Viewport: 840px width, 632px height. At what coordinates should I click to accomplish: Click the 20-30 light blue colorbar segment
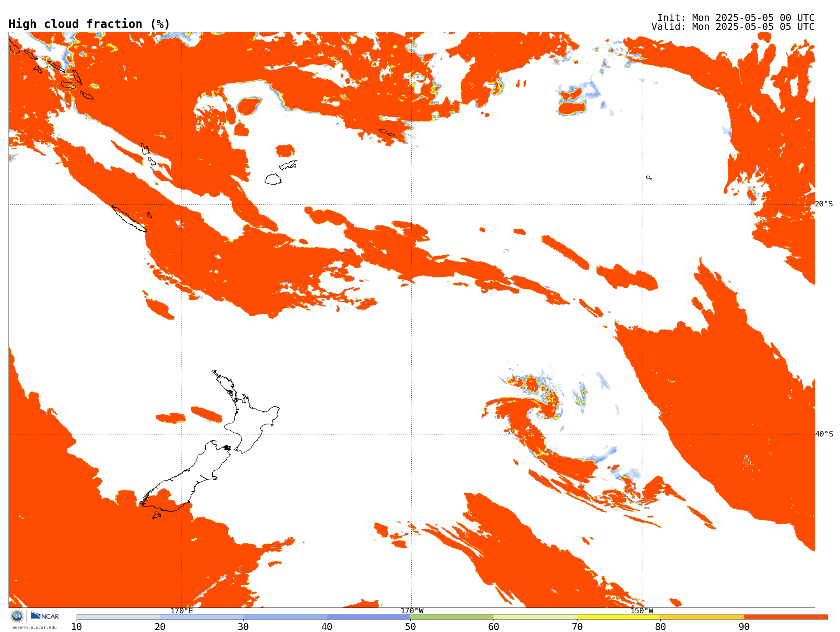pos(201,617)
